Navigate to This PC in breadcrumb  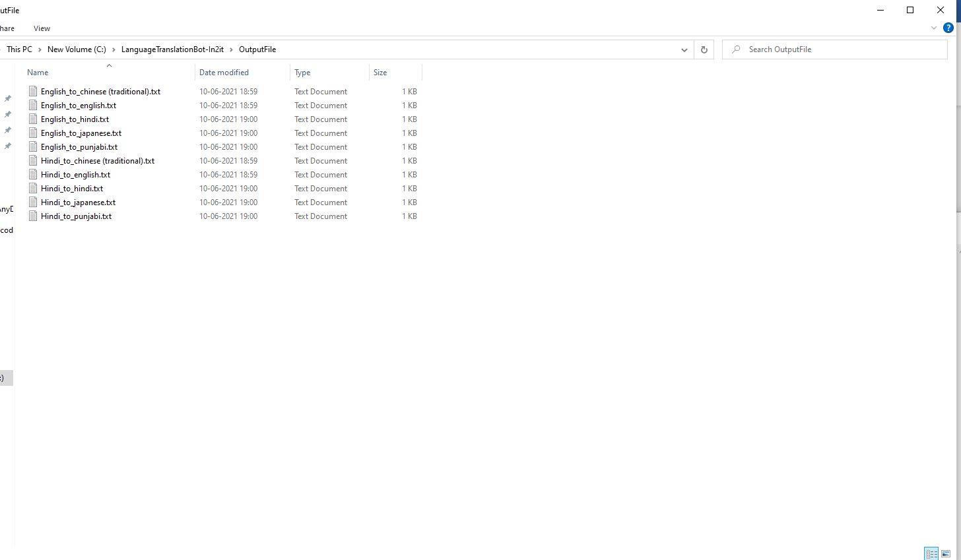pyautogui.click(x=19, y=49)
